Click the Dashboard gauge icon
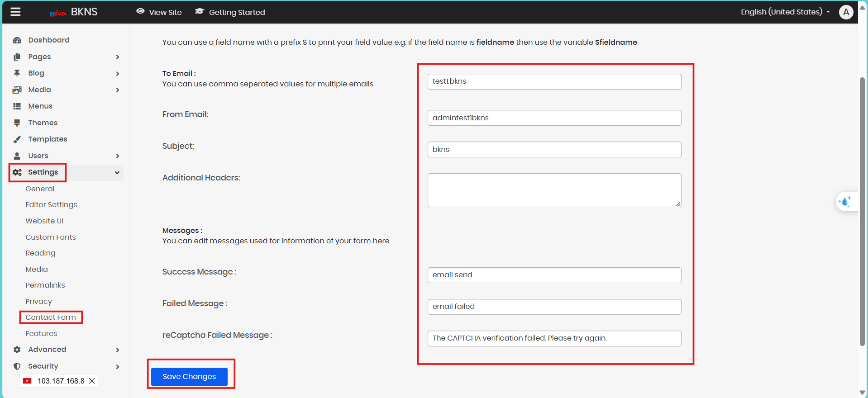Screen dimensions: 868x398 (x=17, y=40)
